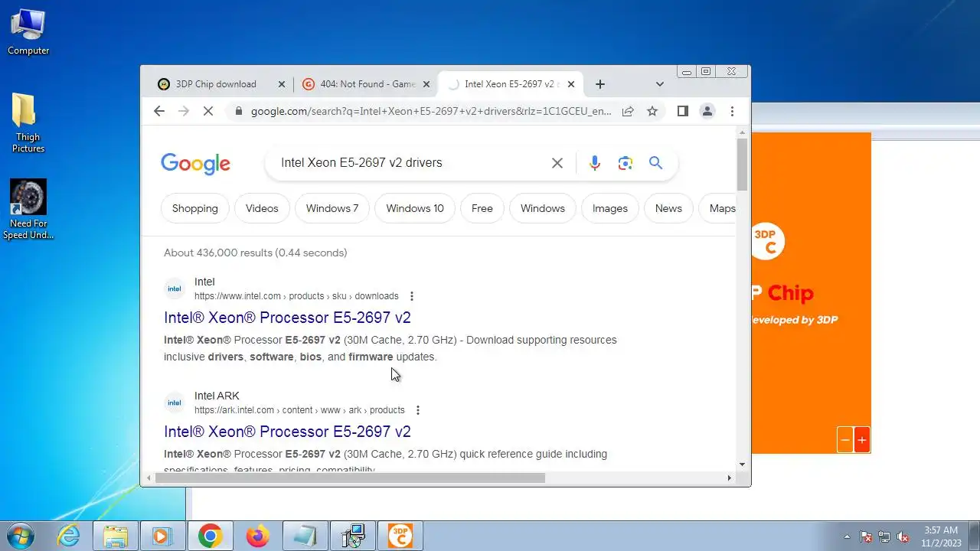980x551 pixels.
Task: Select the Computer desktop icon
Action: [x=28, y=32]
